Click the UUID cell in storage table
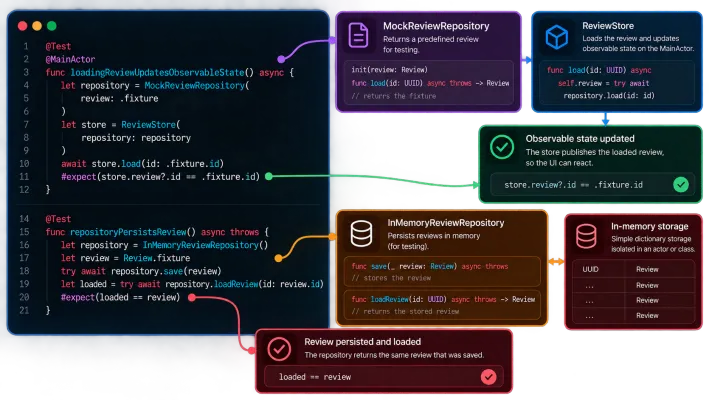This screenshot has width=709, height=400. tap(590, 269)
